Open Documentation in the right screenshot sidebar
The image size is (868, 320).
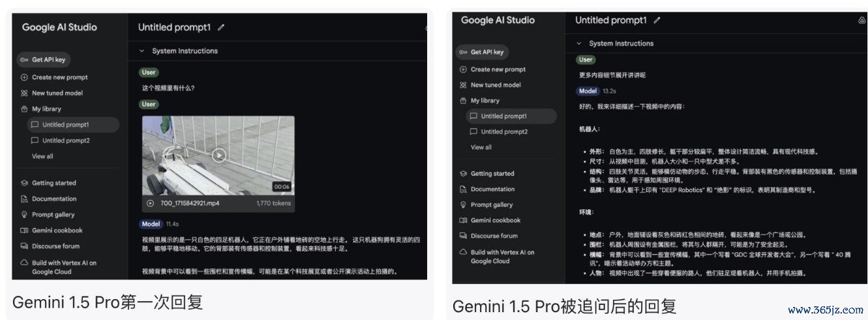[x=486, y=189]
